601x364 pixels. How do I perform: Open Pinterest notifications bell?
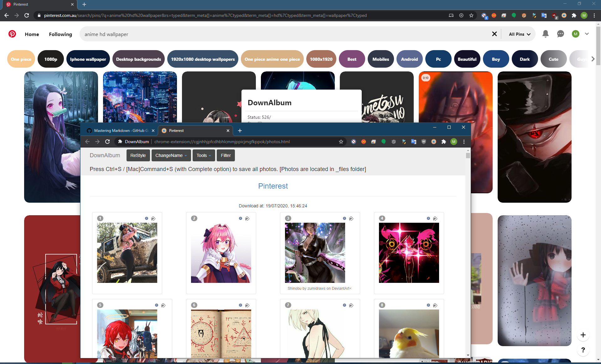[x=545, y=34]
